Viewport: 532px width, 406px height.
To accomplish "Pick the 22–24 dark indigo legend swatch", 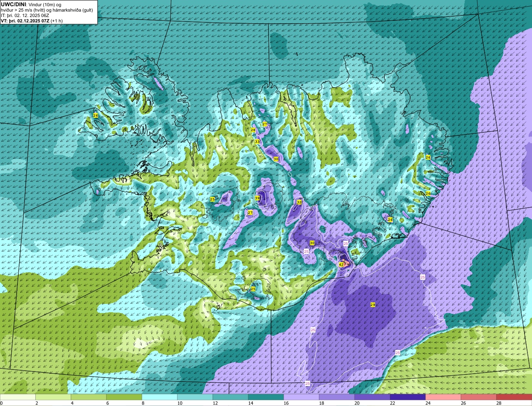I will pyautogui.click(x=408, y=397).
